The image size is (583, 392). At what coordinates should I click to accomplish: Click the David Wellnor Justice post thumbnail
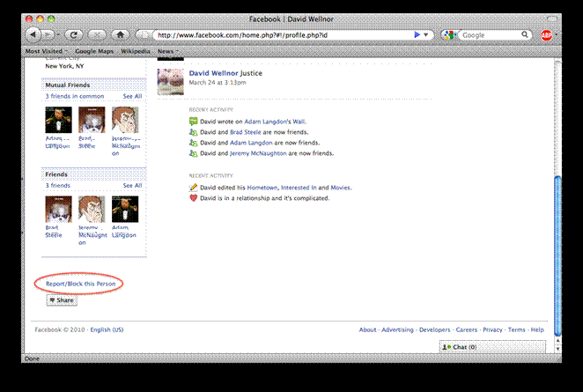[x=170, y=82]
